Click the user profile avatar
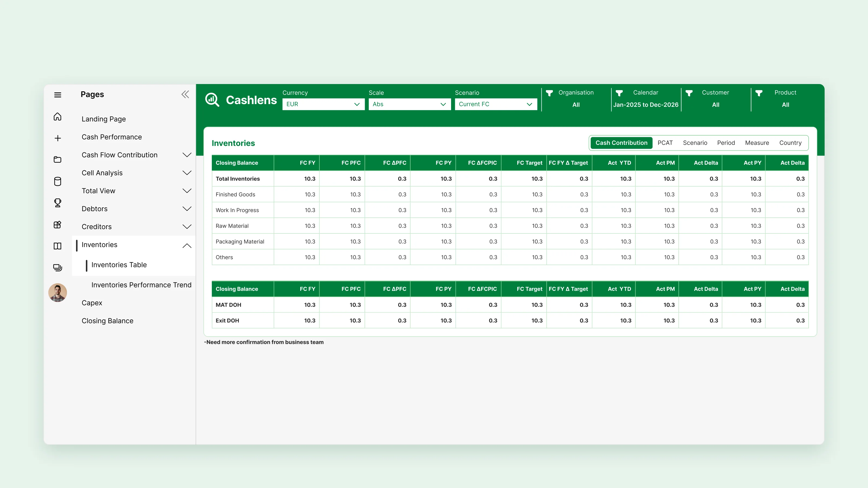 [58, 292]
